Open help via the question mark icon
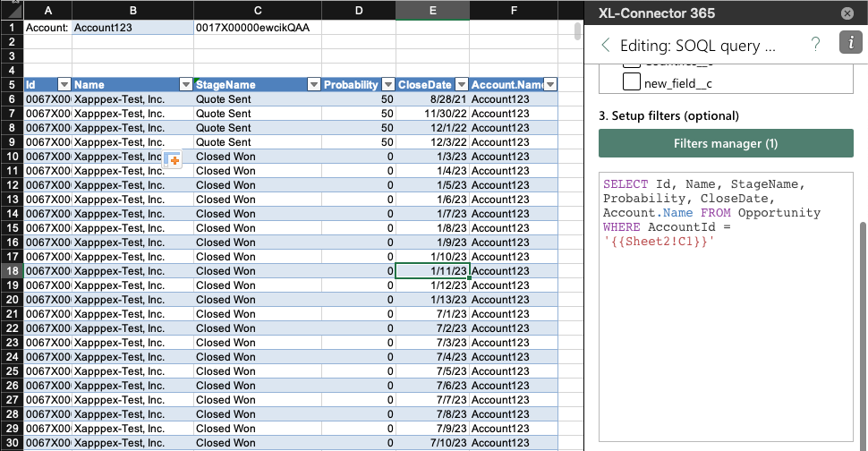Viewport: 868px width, 451px height. click(815, 45)
